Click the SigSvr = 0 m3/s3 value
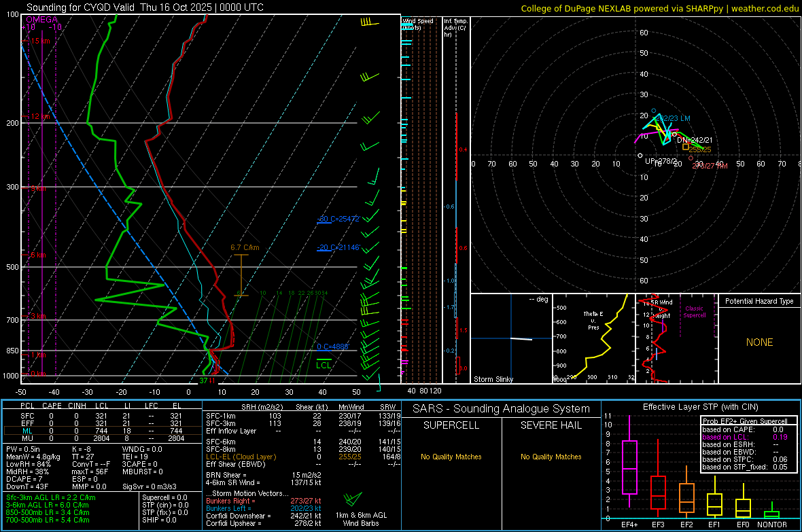The width and height of the screenshot is (802, 532). (150, 486)
